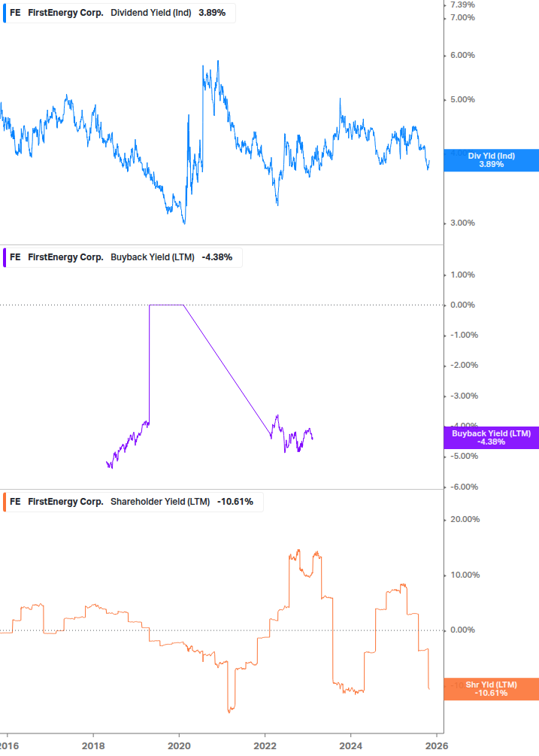Click the -2.00% buyback axis label
This screenshot has height=756, width=539.
464,366
